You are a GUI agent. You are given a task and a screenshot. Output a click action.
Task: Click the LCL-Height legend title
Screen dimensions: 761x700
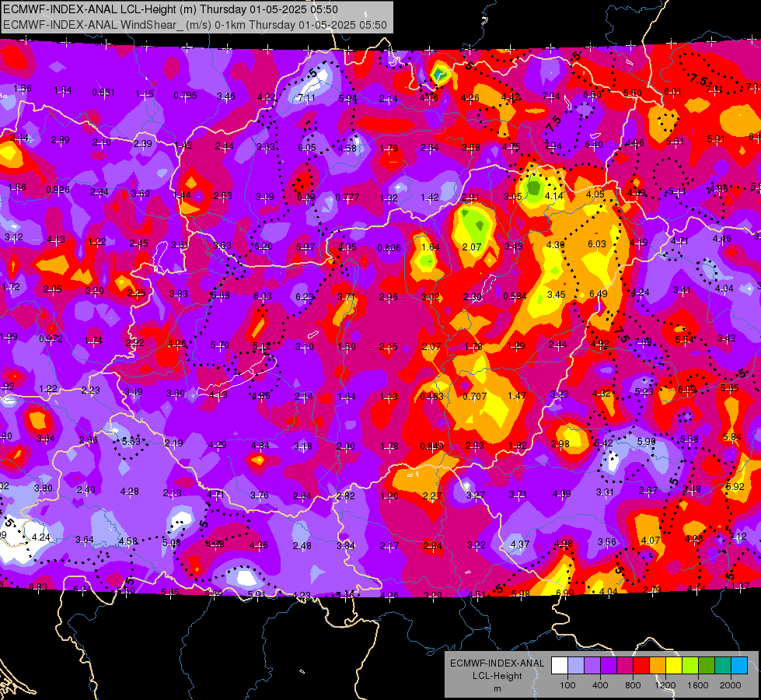click(x=497, y=676)
